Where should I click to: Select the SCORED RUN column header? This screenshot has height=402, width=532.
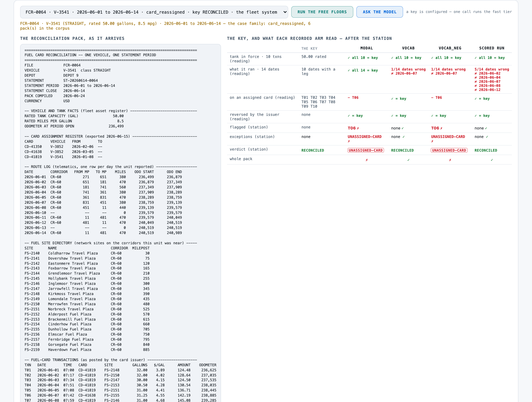[492, 48]
